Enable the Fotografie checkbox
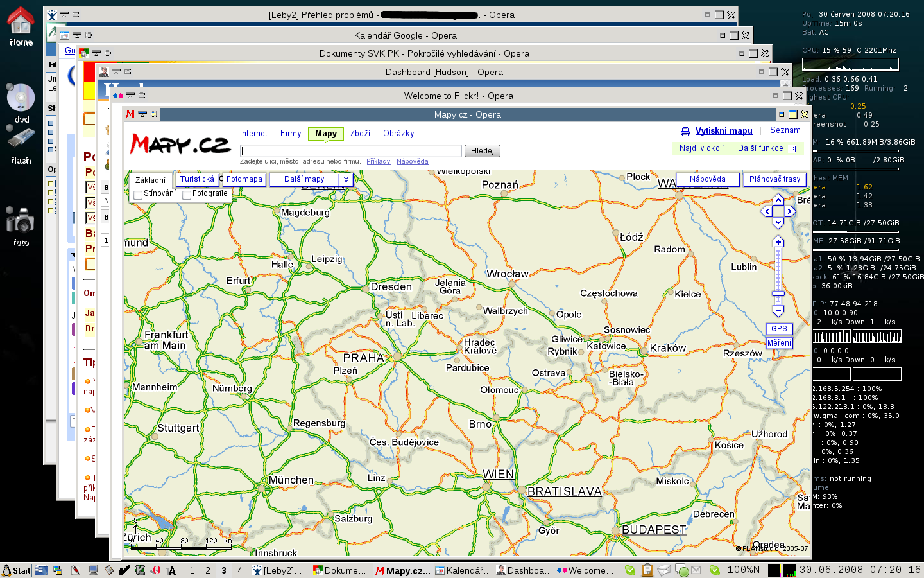The height and width of the screenshot is (578, 924). click(187, 195)
